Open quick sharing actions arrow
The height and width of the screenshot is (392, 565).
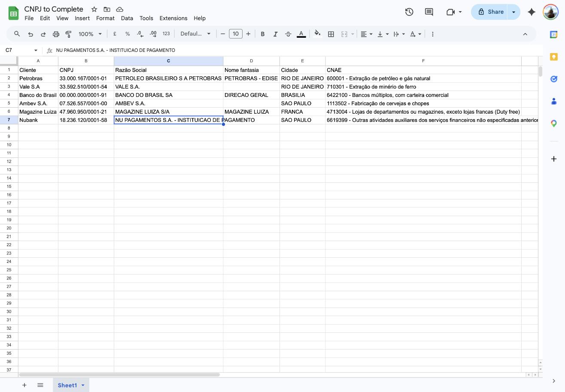pos(514,12)
